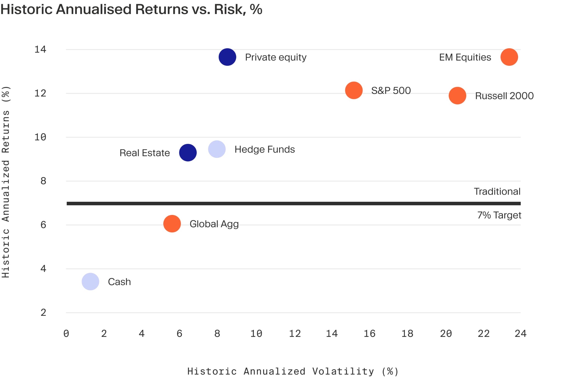Click the thick black 7% target line
Image resolution: width=562 pixels, height=392 pixels.
pos(294,203)
